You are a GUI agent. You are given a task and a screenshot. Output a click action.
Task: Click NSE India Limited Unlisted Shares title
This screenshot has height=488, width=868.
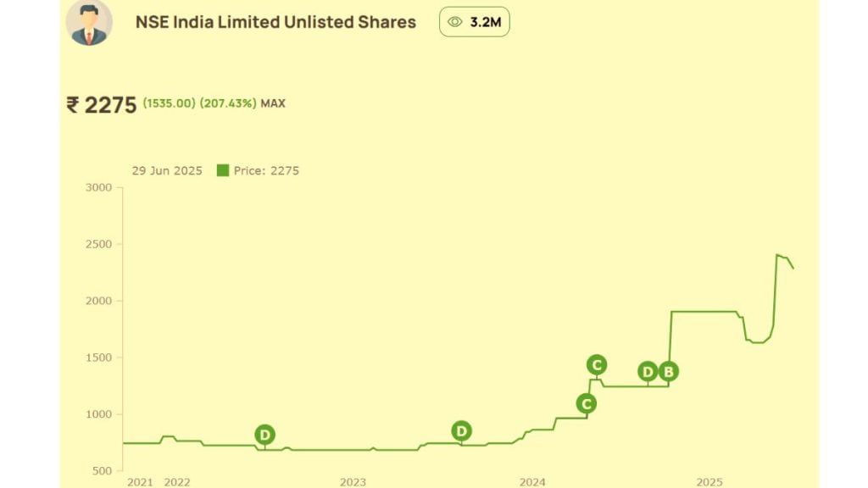coord(275,22)
